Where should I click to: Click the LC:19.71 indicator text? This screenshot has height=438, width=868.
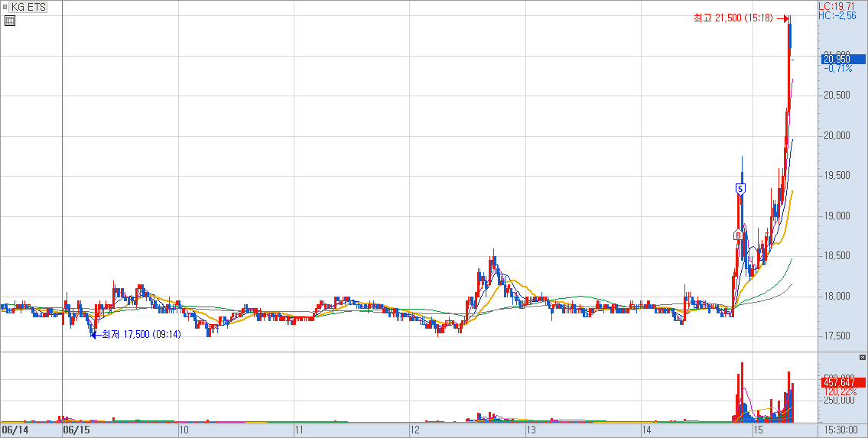coord(836,6)
